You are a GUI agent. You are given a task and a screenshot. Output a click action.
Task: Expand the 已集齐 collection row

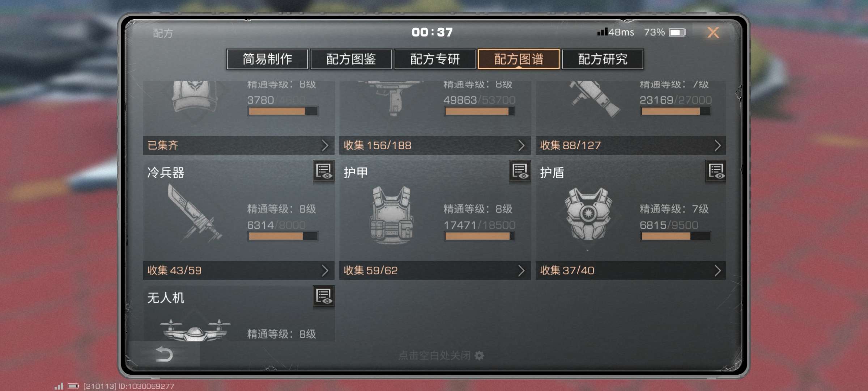[239, 146]
